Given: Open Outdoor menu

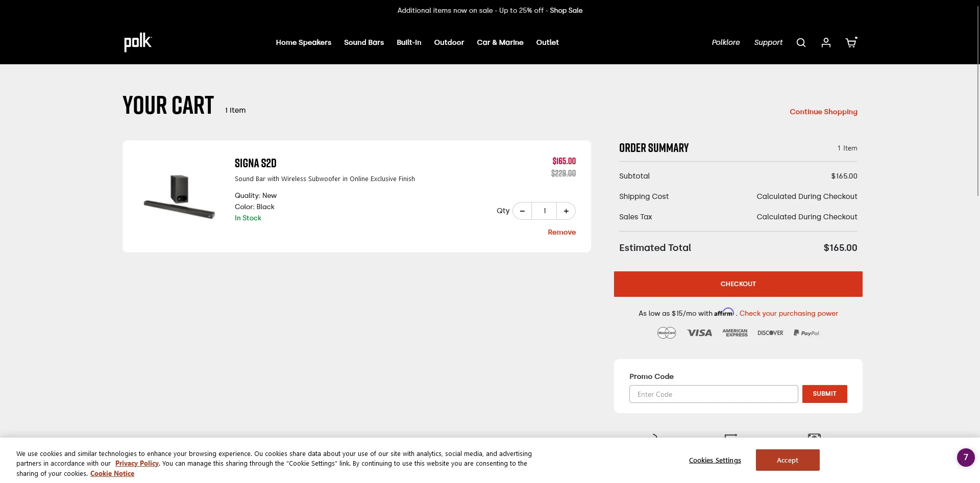Looking at the screenshot, I should [449, 42].
